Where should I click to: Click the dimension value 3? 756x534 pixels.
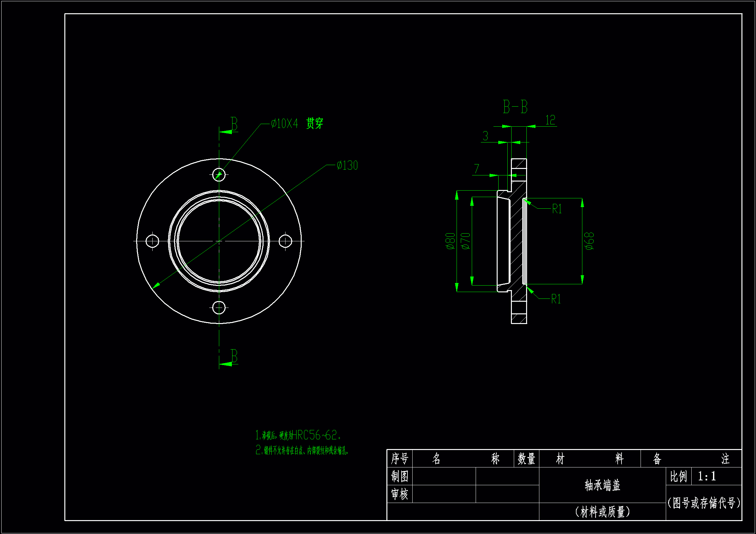(x=485, y=136)
